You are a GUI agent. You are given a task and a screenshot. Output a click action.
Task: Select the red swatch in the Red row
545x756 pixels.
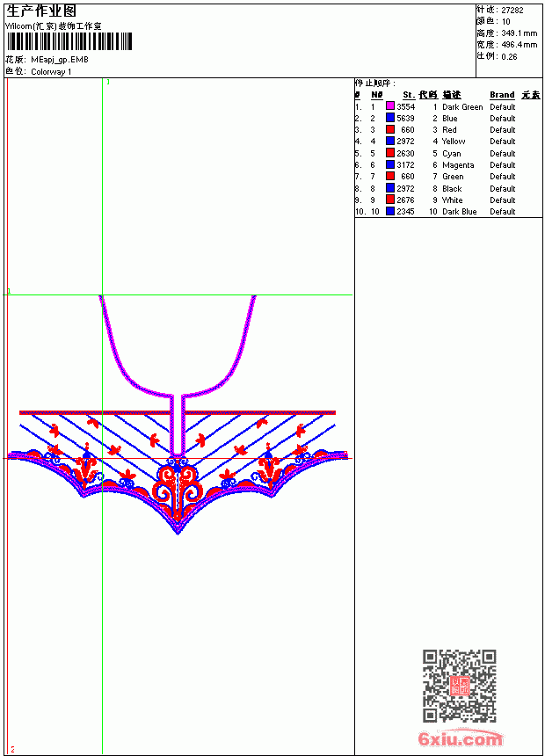click(390, 129)
